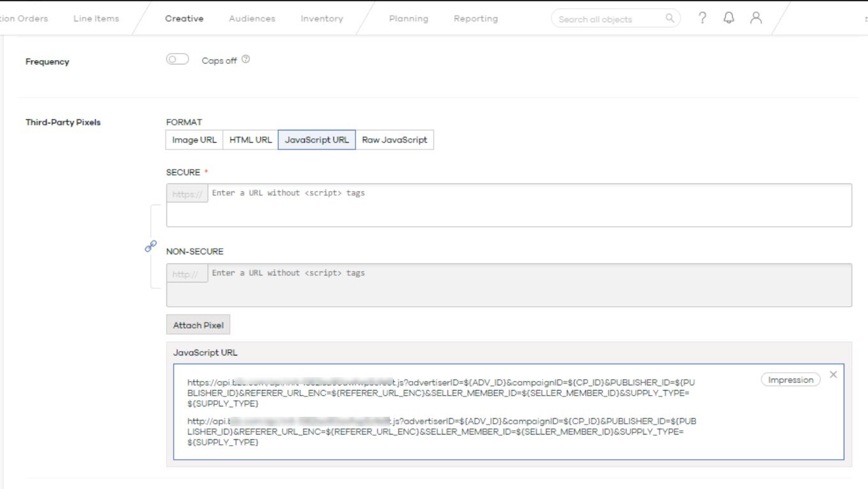Open the help question mark icon
The height and width of the screenshot is (489, 868).
(x=702, y=18)
